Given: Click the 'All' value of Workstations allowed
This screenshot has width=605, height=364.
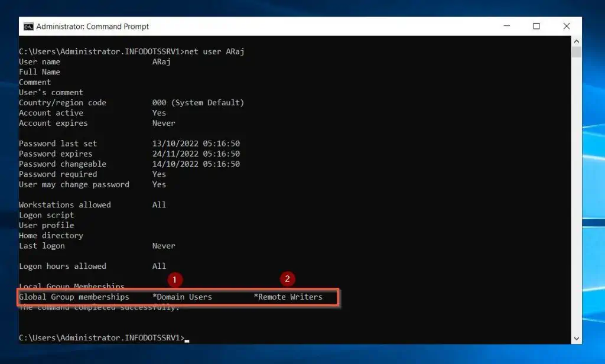Looking at the screenshot, I should (159, 205).
